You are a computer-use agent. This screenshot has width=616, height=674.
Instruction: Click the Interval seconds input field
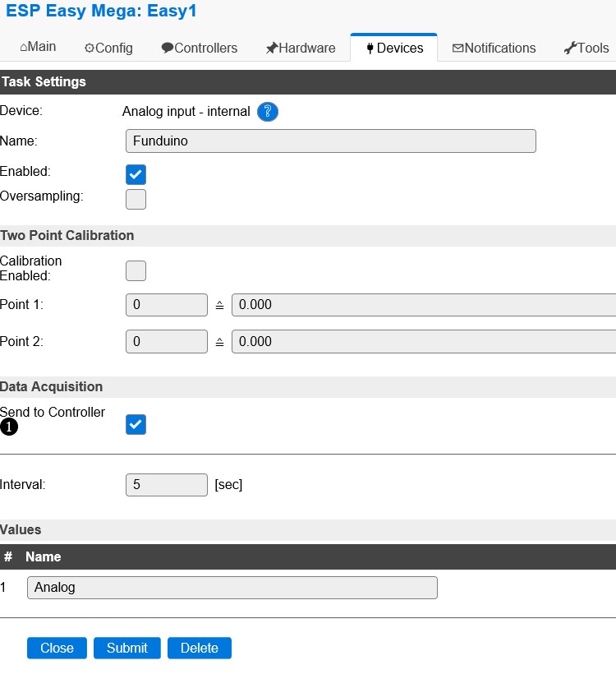167,485
